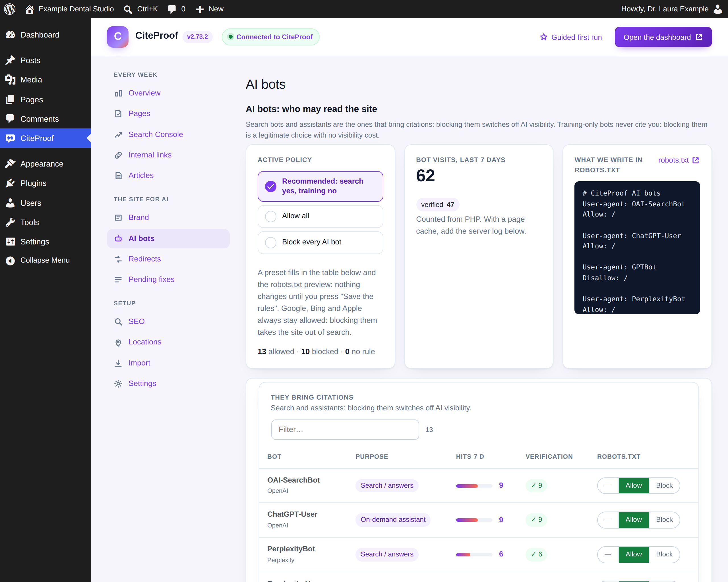
Task: Click the Articles file icon
Action: 118,176
